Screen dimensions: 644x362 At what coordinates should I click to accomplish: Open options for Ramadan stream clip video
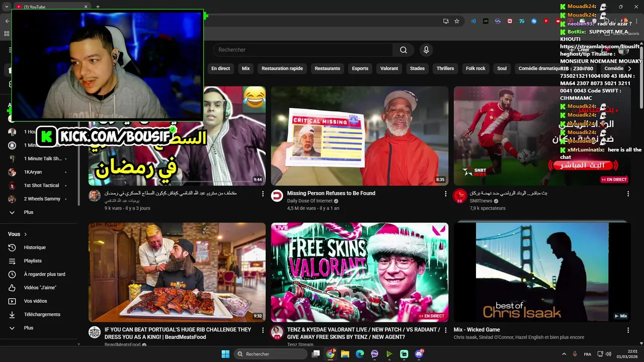click(x=263, y=194)
